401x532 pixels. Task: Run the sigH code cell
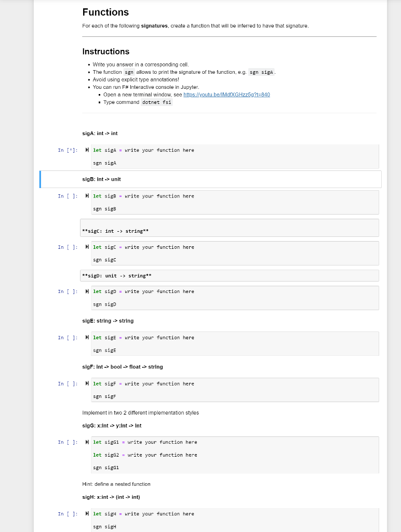point(86,514)
